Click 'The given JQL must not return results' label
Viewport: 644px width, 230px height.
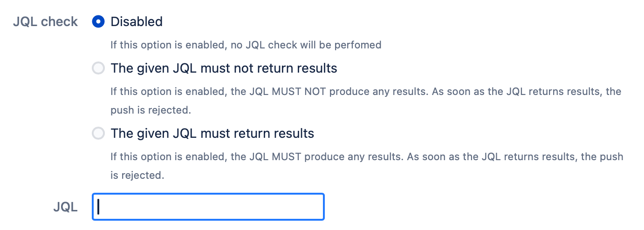224,68
